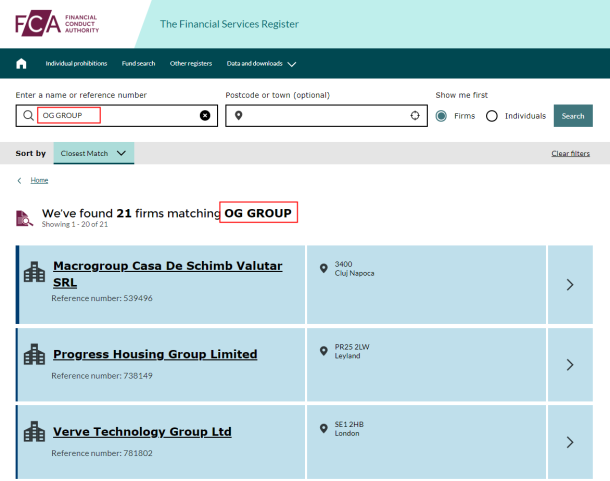This screenshot has height=481, width=610.
Task: Click back arrow beside Home breadcrumb
Action: tap(19, 181)
